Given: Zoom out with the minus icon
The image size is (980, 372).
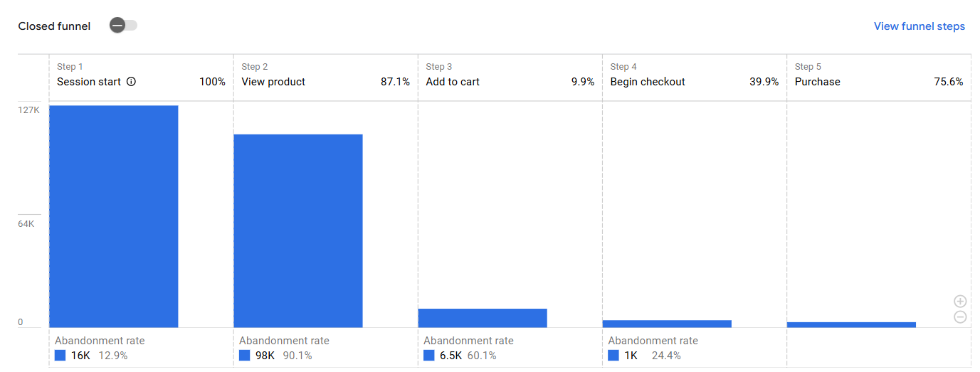Looking at the screenshot, I should pos(960,317).
